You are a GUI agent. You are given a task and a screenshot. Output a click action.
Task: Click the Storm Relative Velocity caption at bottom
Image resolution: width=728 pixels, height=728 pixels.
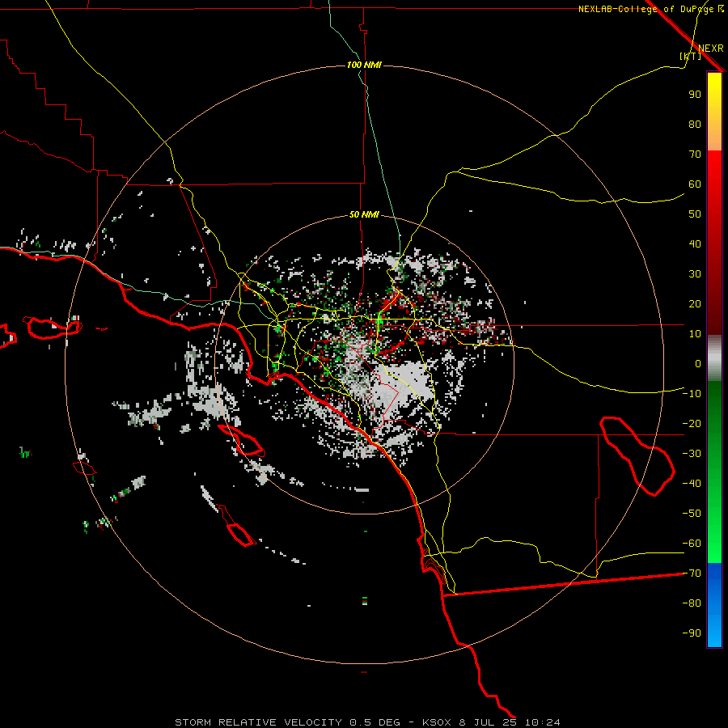coord(367,722)
